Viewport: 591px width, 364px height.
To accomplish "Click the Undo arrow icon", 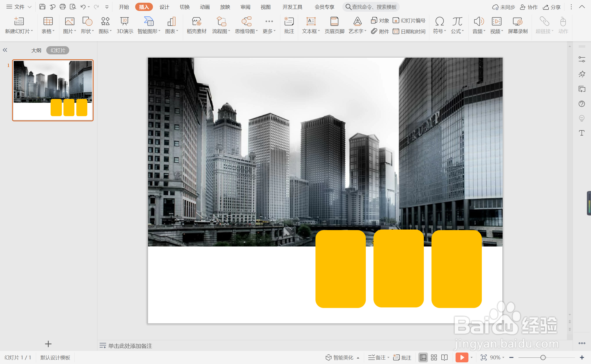I will pos(83,7).
